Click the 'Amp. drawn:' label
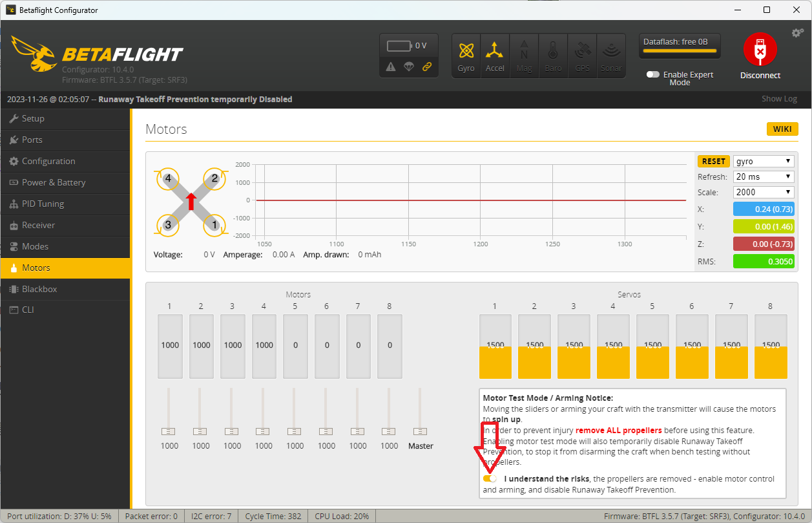Viewport: 812px width, 523px height. coord(326,255)
